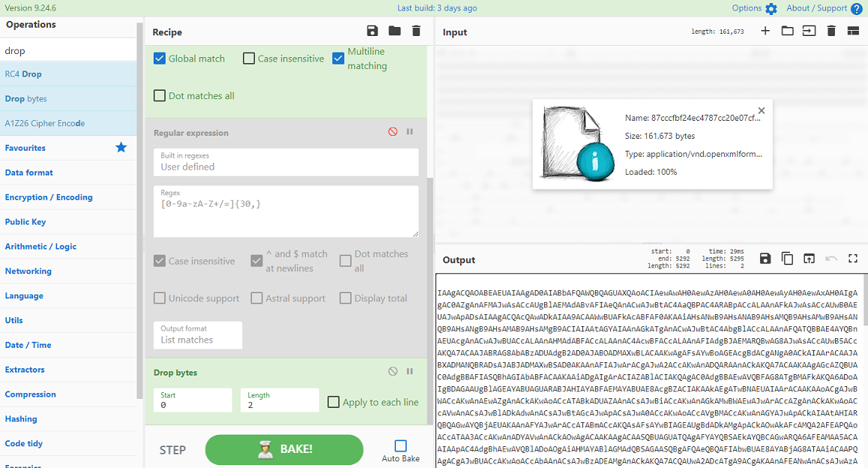868x468 pixels.
Task: Expand Date / Time category
Action: tap(68, 345)
